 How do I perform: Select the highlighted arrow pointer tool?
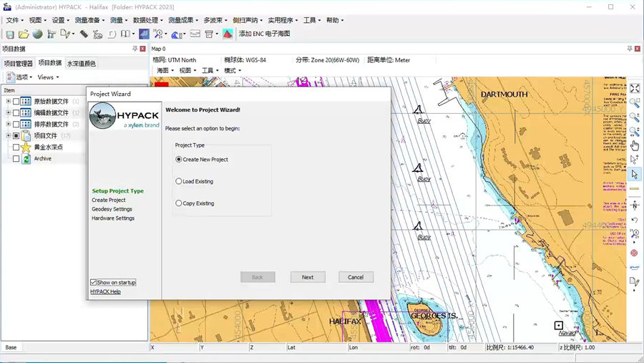click(x=635, y=174)
